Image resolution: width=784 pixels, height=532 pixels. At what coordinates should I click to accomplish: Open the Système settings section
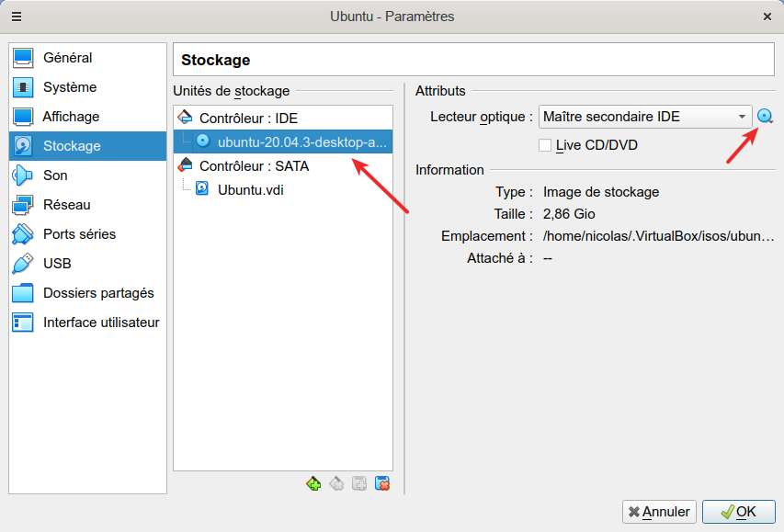(69, 87)
